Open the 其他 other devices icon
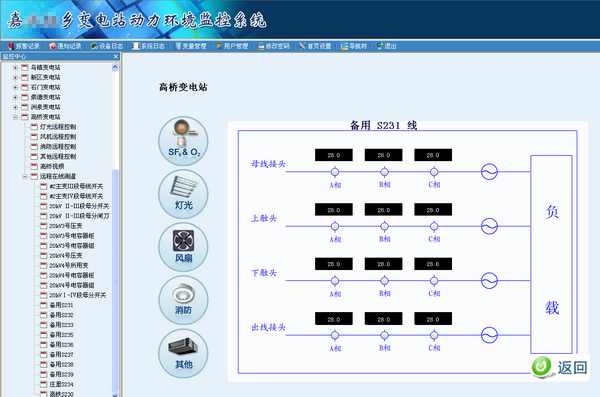Viewport: 600px width, 397px height. (x=183, y=353)
